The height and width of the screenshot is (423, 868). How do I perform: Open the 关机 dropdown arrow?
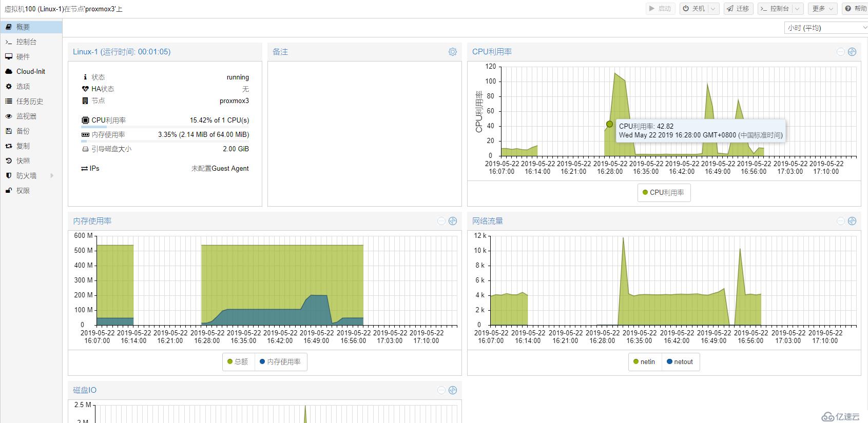713,8
